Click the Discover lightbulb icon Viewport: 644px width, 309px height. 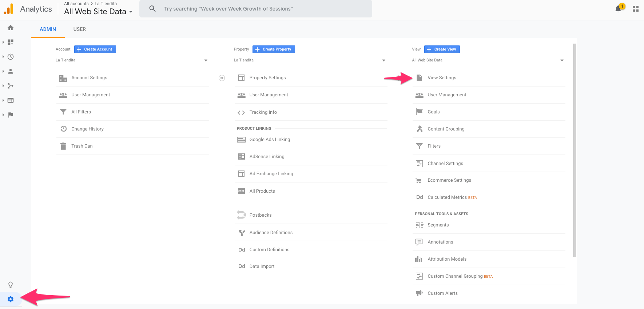click(x=11, y=285)
